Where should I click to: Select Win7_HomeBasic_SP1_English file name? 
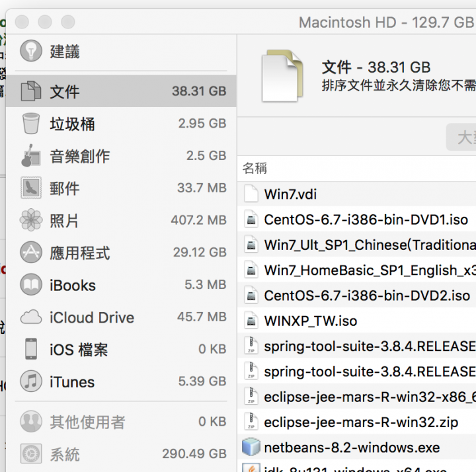point(370,270)
